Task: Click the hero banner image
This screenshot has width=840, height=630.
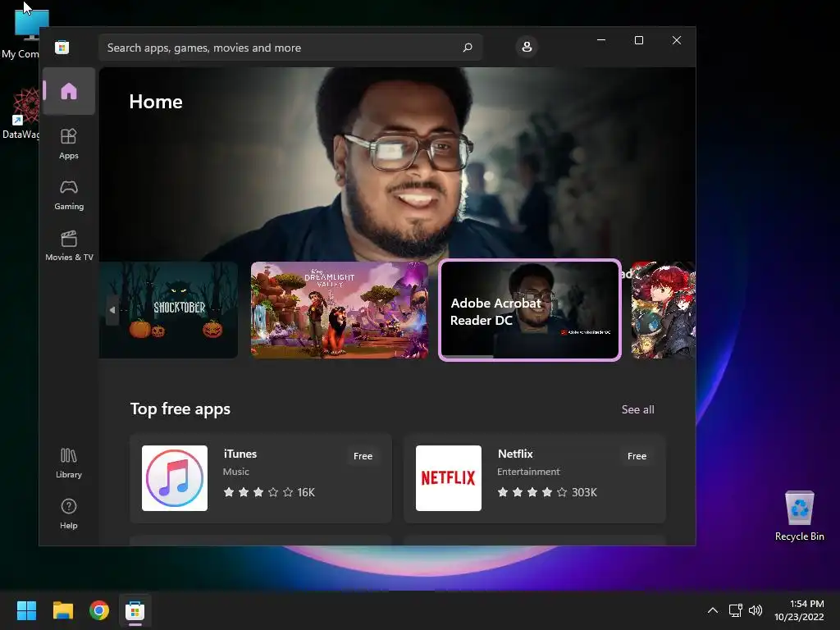Action: [398, 164]
